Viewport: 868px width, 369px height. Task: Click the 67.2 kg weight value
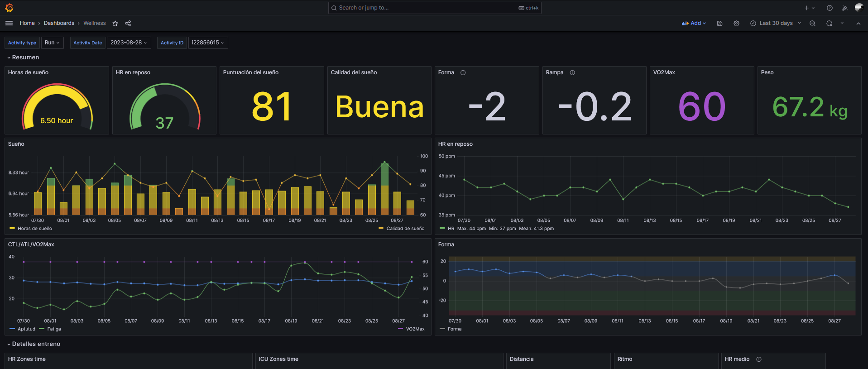click(x=810, y=107)
